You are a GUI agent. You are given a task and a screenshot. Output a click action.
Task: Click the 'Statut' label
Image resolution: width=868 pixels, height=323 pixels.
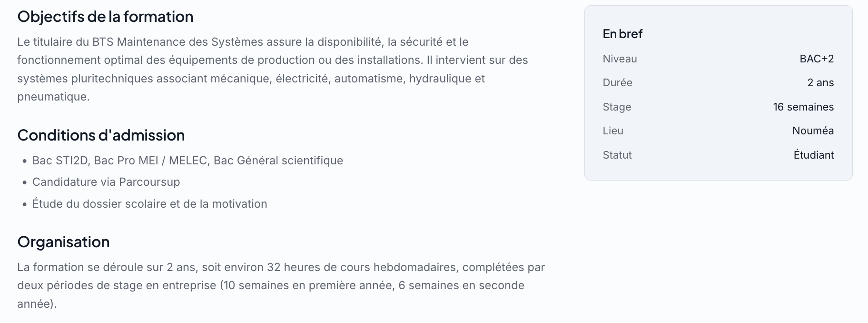(617, 155)
